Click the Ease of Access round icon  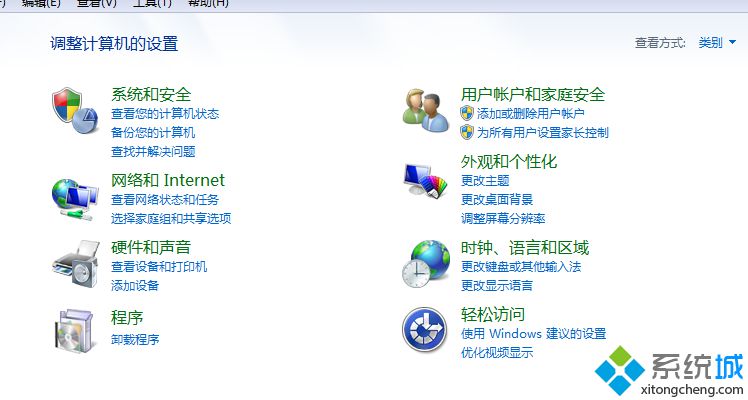(x=425, y=329)
